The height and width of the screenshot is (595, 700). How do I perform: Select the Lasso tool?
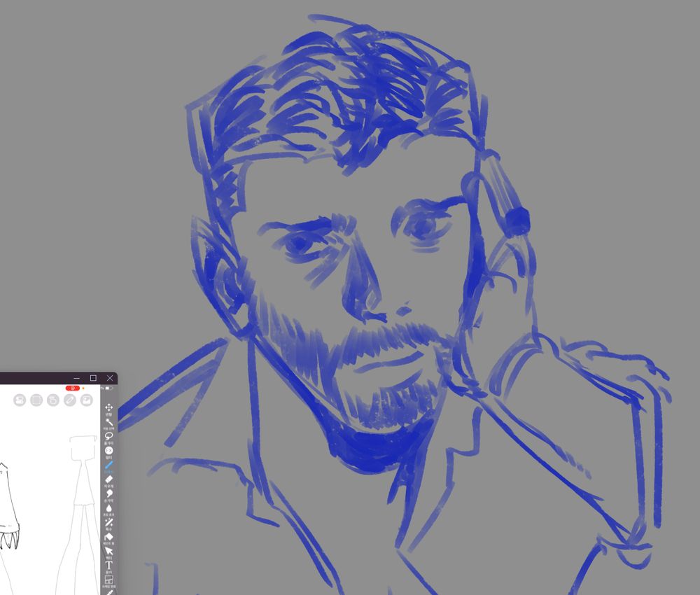108,436
